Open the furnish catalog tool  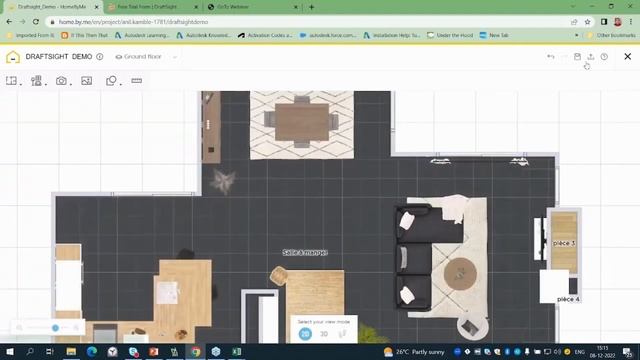[36, 81]
